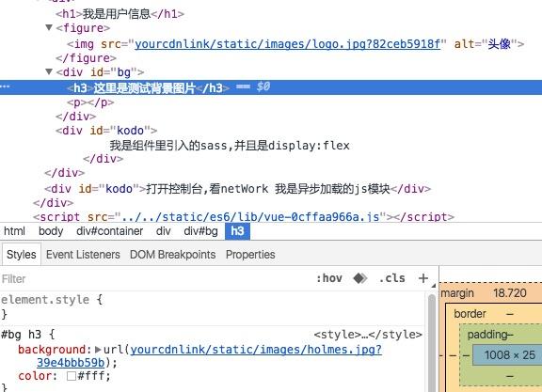Click the Filter styles input field
This screenshot has width=542, height=392.
pyautogui.click(x=155, y=278)
